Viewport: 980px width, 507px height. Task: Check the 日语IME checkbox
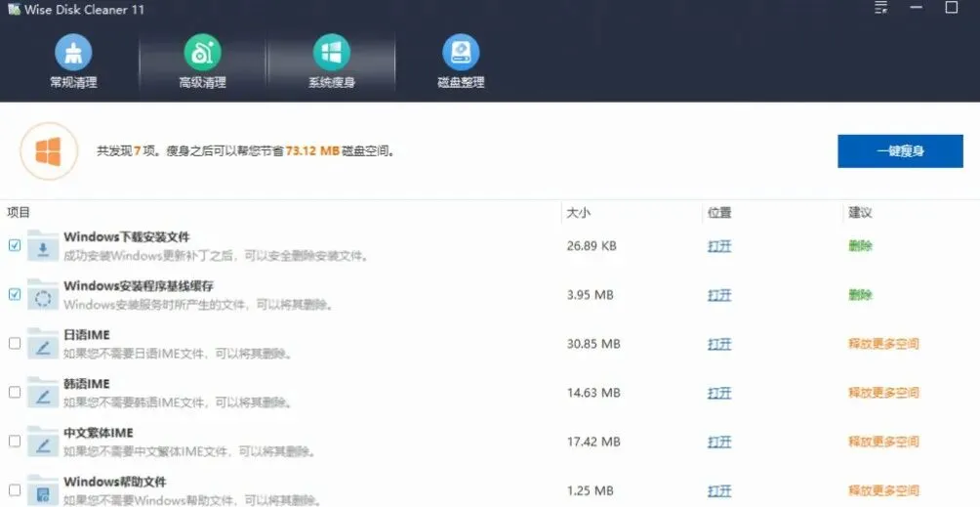[x=15, y=343]
